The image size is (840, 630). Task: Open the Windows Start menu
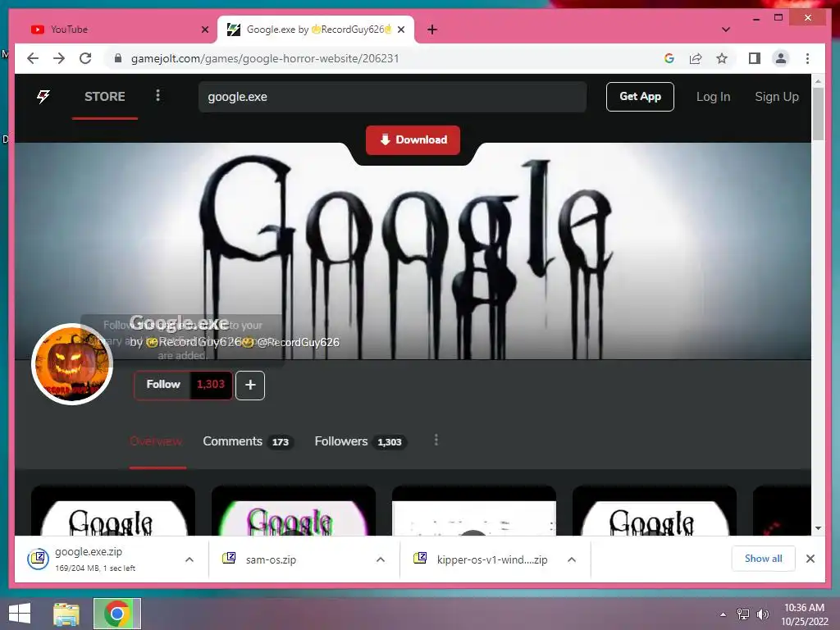(20, 614)
